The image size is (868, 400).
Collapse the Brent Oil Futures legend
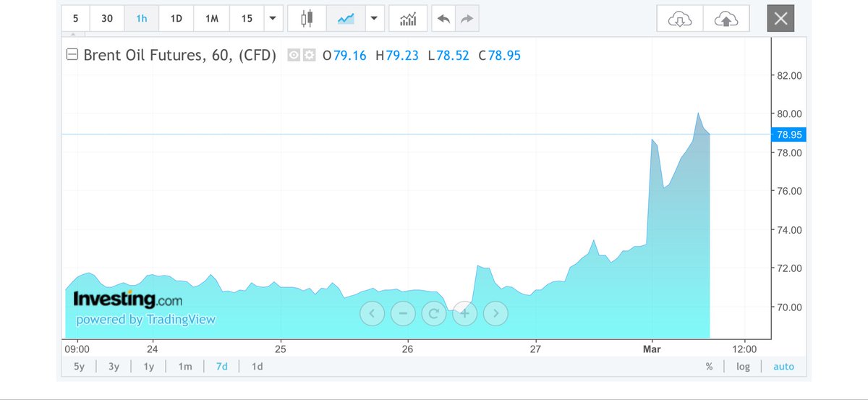(x=72, y=55)
